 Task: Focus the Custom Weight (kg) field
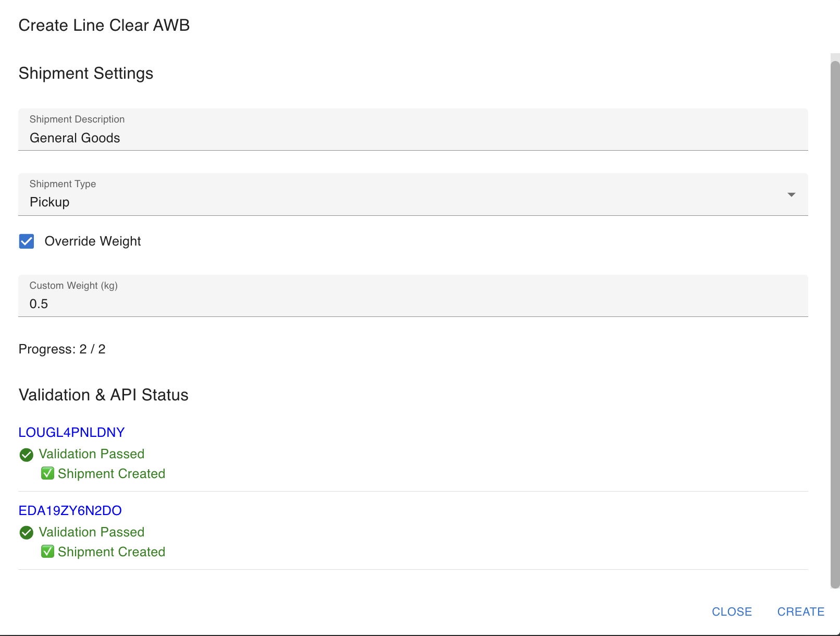pyautogui.click(x=413, y=304)
